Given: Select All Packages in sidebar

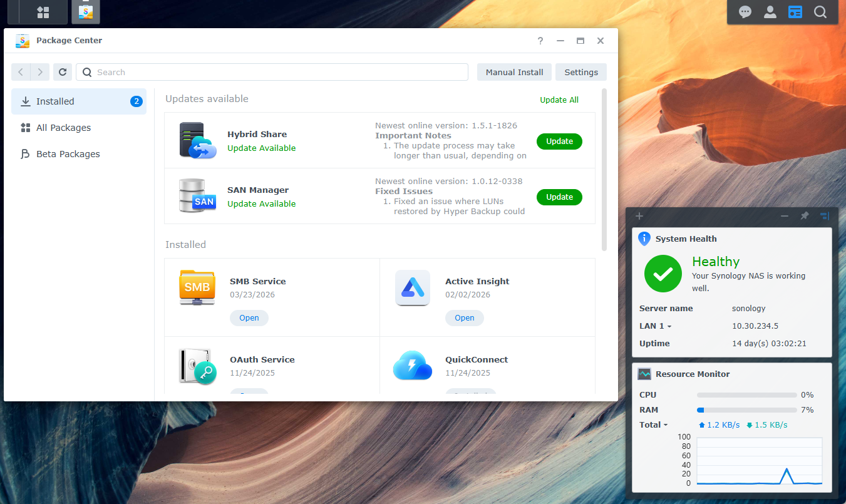Looking at the screenshot, I should click(79, 128).
